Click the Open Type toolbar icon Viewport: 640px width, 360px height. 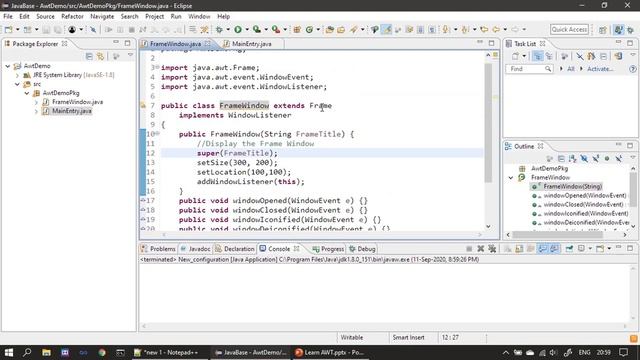(x=329, y=29)
